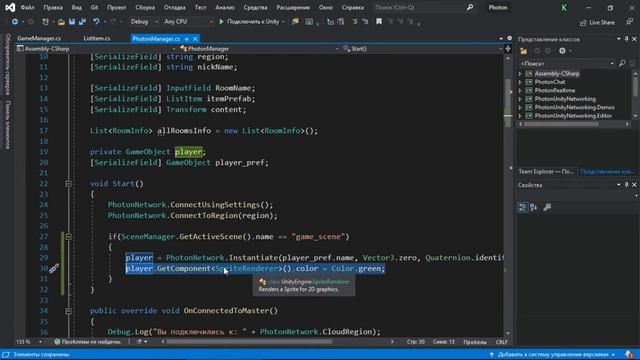Image resolution: width=640 pixels, height=360 pixels.
Task: Switch to the GameManager.cs tab
Action: (x=39, y=38)
